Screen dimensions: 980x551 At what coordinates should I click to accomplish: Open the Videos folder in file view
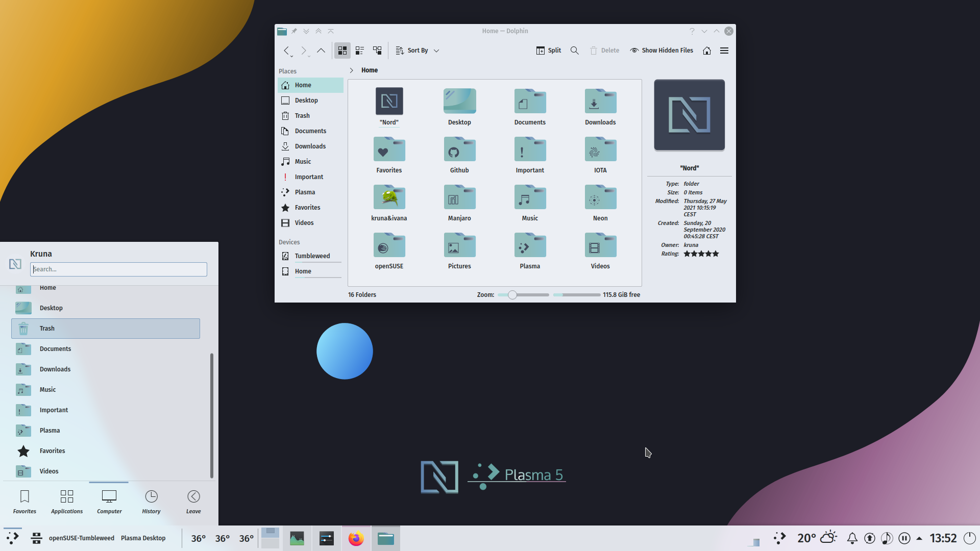600,245
